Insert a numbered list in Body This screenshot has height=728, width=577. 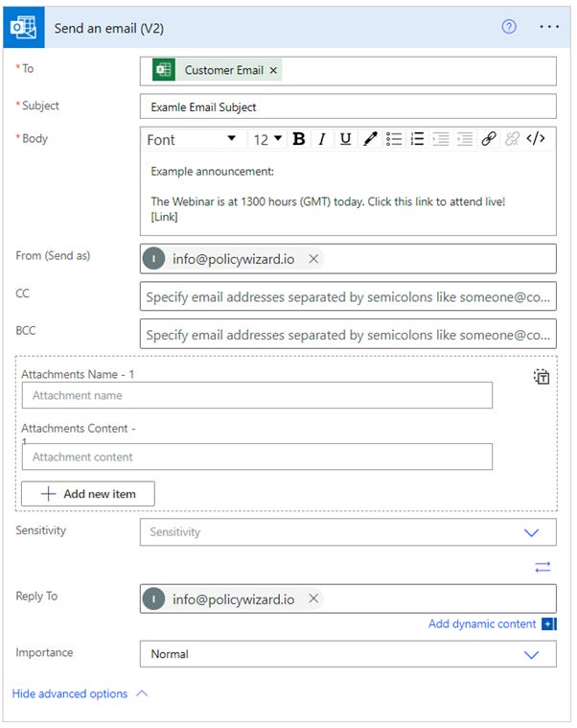pos(419,139)
